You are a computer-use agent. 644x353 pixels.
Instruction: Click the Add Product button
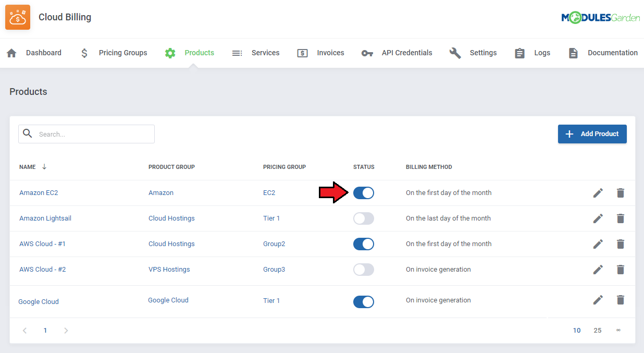[592, 134]
